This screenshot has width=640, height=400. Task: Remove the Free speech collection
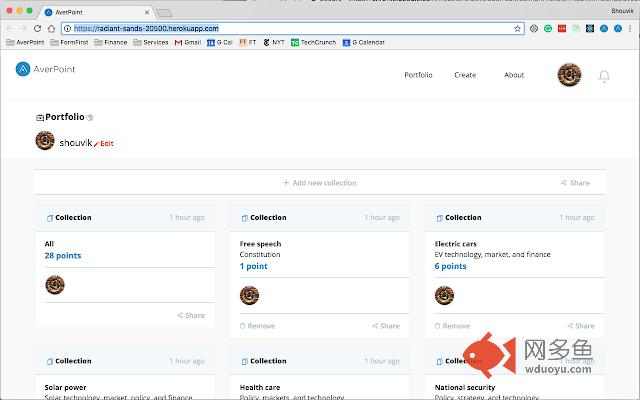pyautogui.click(x=258, y=326)
